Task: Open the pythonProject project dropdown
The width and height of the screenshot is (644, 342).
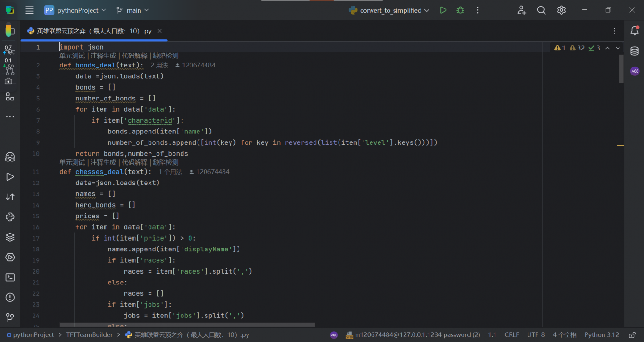Action: point(75,10)
